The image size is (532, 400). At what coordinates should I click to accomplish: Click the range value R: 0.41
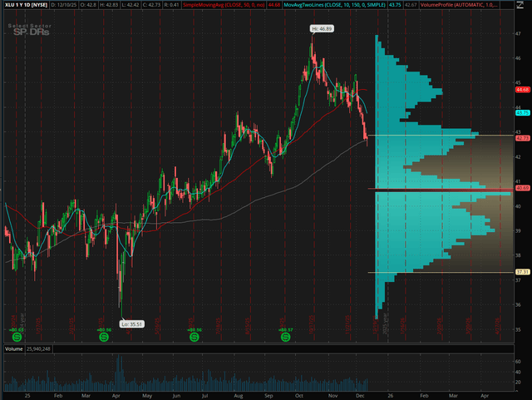coord(171,5)
